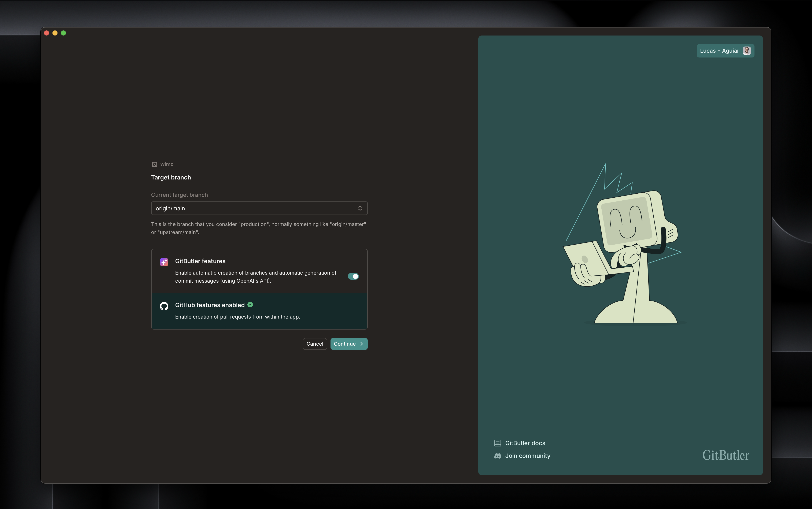The height and width of the screenshot is (509, 812).
Task: Click the pull requests description text
Action: point(237,317)
